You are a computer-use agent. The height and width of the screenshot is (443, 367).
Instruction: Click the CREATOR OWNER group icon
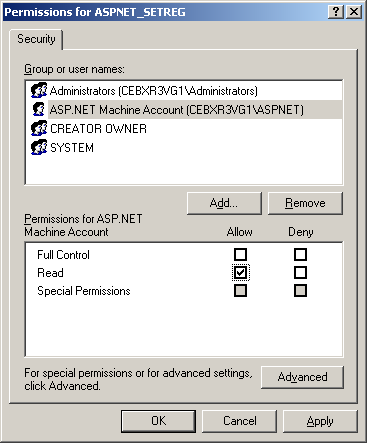click(39, 128)
